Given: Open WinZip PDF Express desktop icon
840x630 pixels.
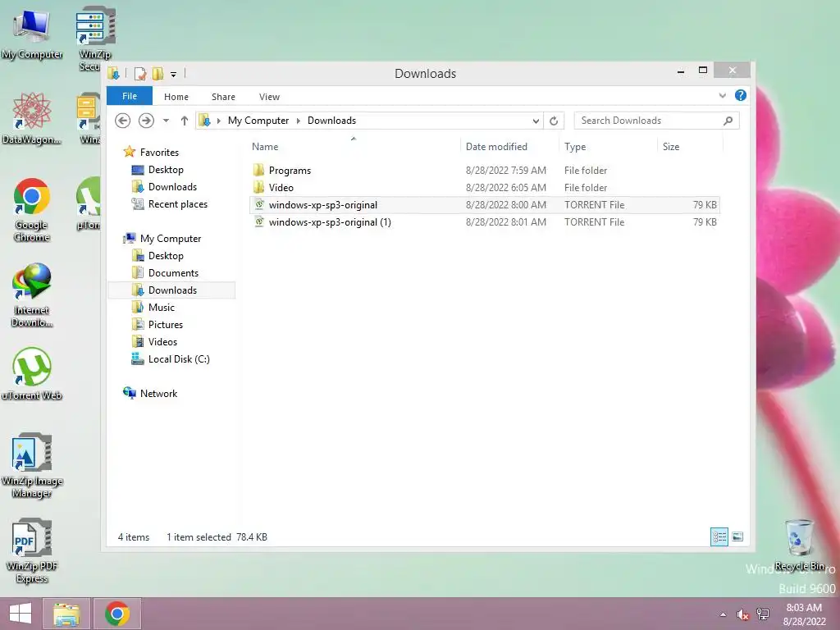Looking at the screenshot, I should coord(32,550).
